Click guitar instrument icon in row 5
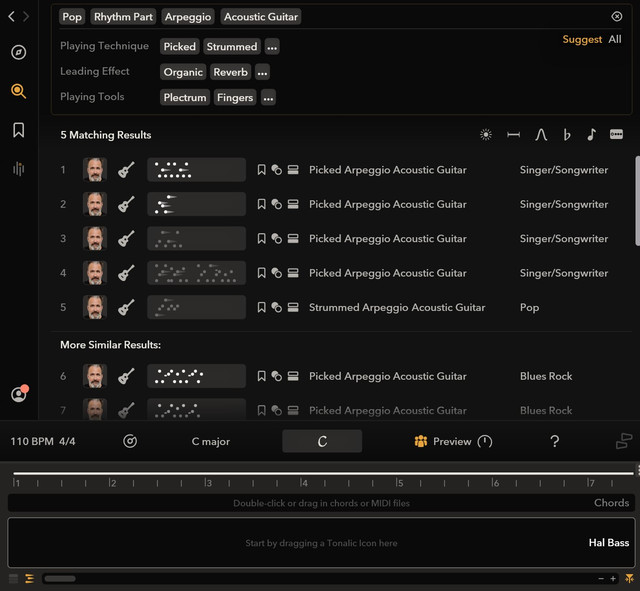The height and width of the screenshot is (591, 640). pyautogui.click(x=126, y=307)
